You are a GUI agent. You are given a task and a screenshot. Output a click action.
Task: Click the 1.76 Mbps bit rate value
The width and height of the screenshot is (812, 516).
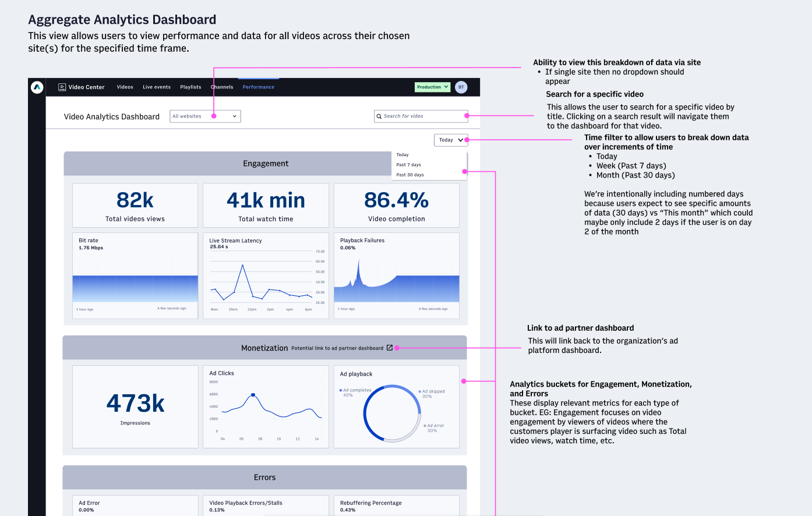91,248
